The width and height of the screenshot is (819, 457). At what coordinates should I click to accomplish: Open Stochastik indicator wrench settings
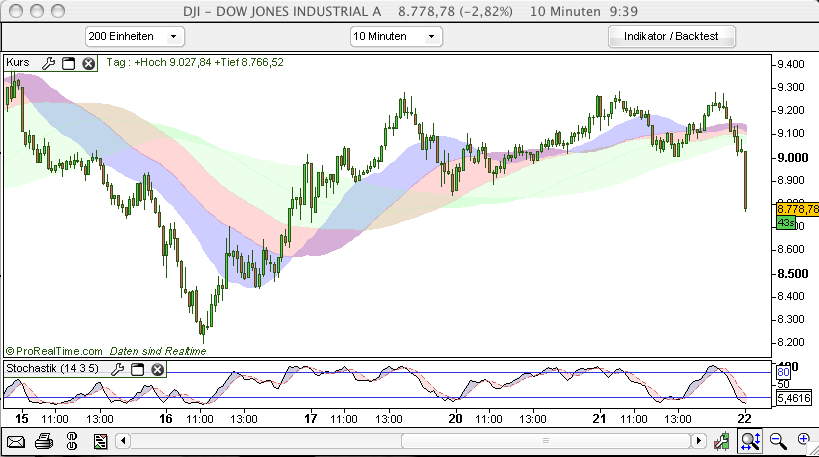click(118, 369)
